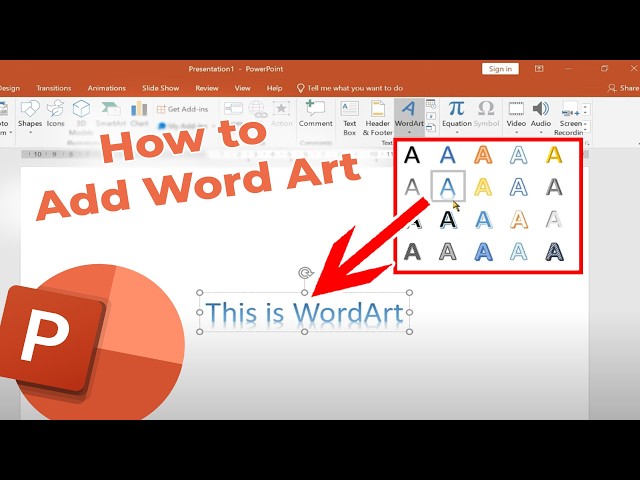
Task: Choose the plain black fill WordArt style
Action: pyautogui.click(x=412, y=155)
